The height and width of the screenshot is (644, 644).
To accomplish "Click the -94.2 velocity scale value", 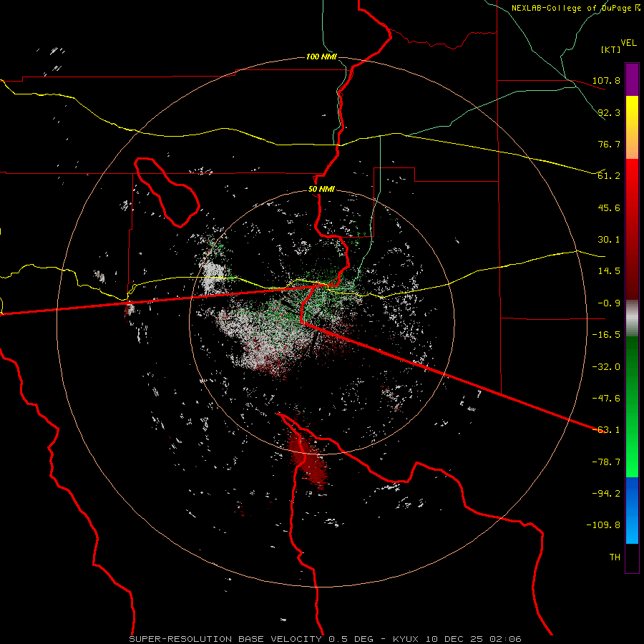I will pos(606,494).
